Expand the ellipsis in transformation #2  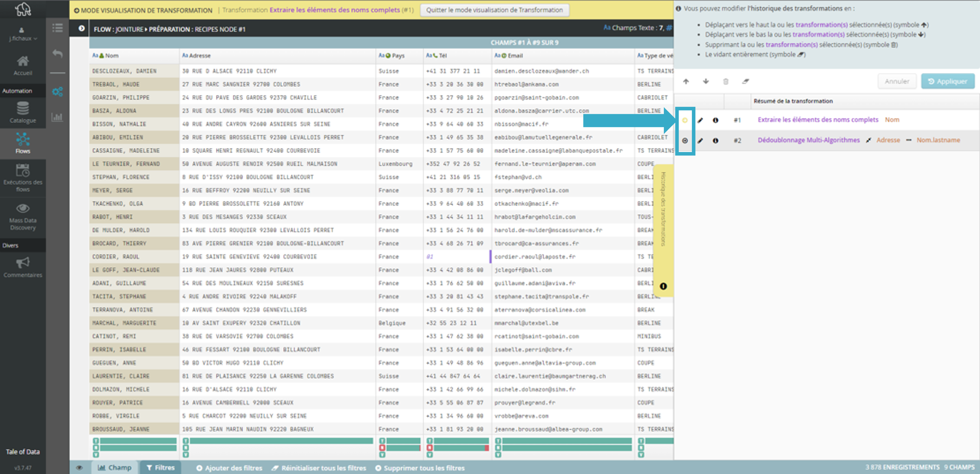point(909,140)
